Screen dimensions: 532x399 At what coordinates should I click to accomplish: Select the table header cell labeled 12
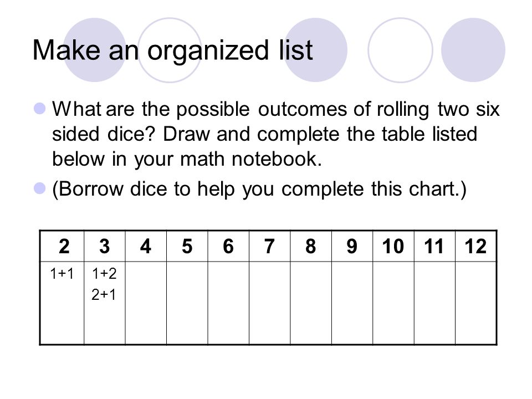click(x=475, y=246)
